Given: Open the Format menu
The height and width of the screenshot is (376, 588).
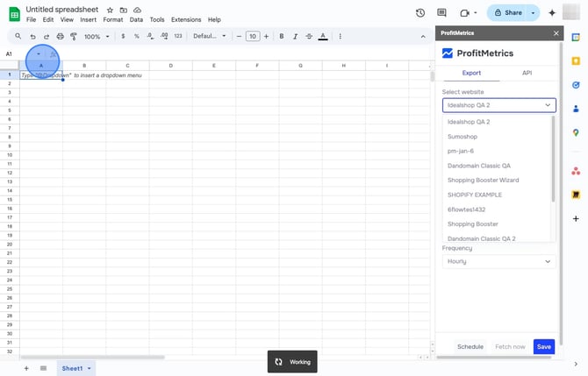Looking at the screenshot, I should (x=113, y=20).
